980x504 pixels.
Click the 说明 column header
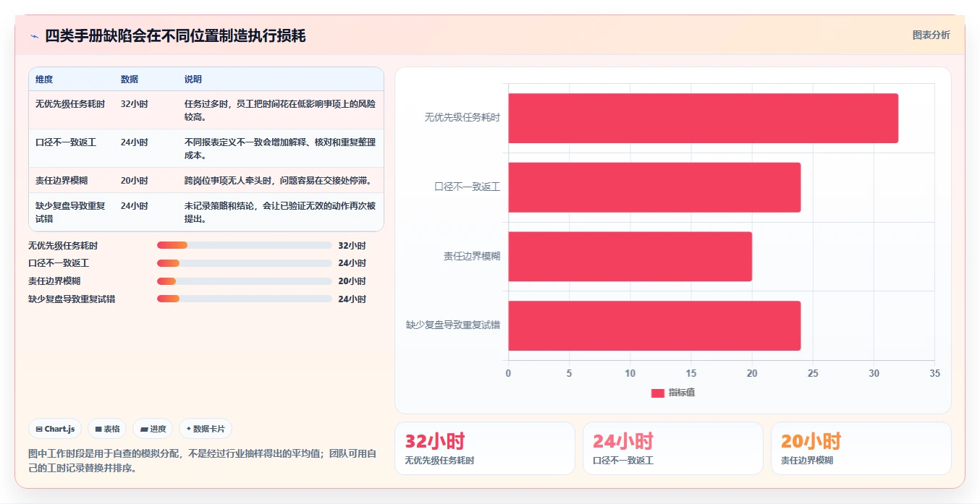tap(193, 80)
